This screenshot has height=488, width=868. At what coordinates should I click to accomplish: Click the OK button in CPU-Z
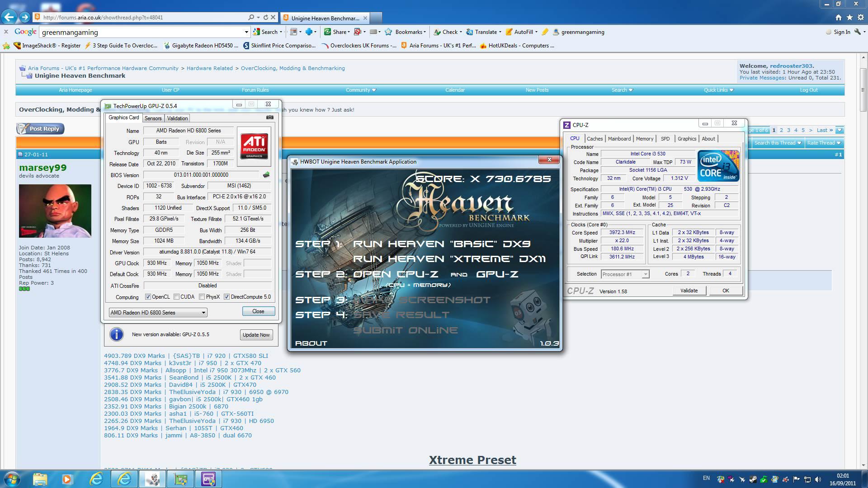pos(726,291)
